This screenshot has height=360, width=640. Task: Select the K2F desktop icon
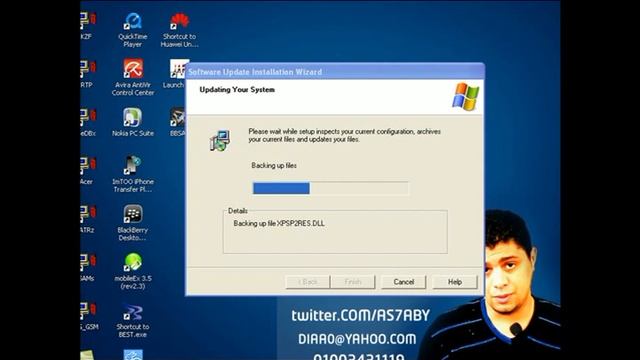(x=87, y=26)
